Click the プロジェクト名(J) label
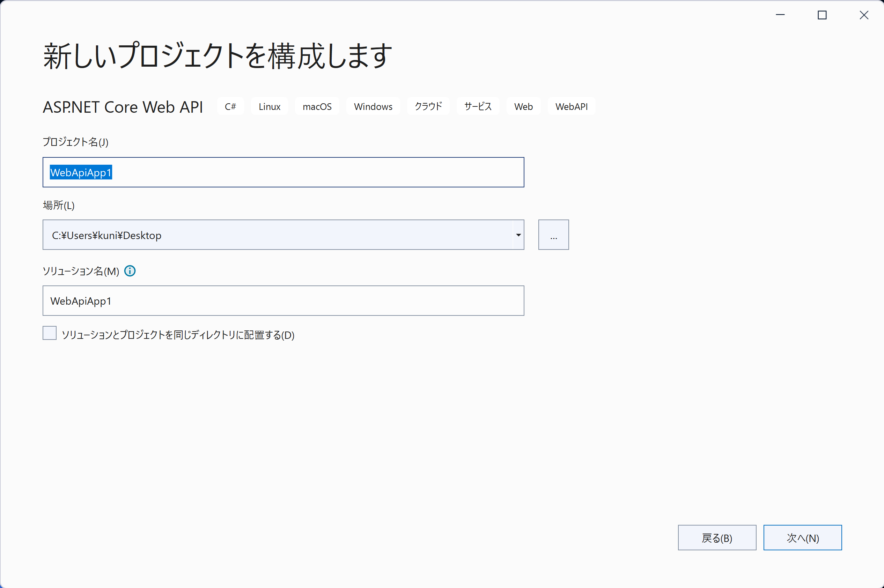 (x=75, y=142)
